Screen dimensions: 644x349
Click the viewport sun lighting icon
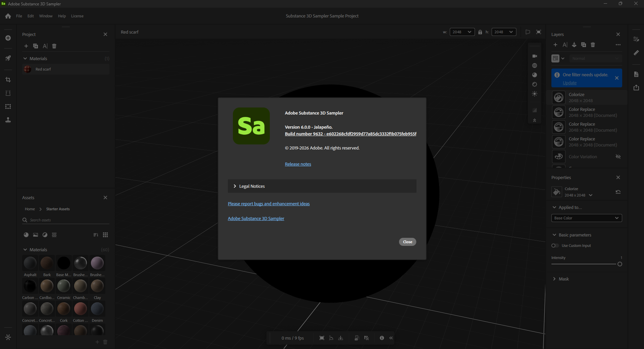point(535,94)
